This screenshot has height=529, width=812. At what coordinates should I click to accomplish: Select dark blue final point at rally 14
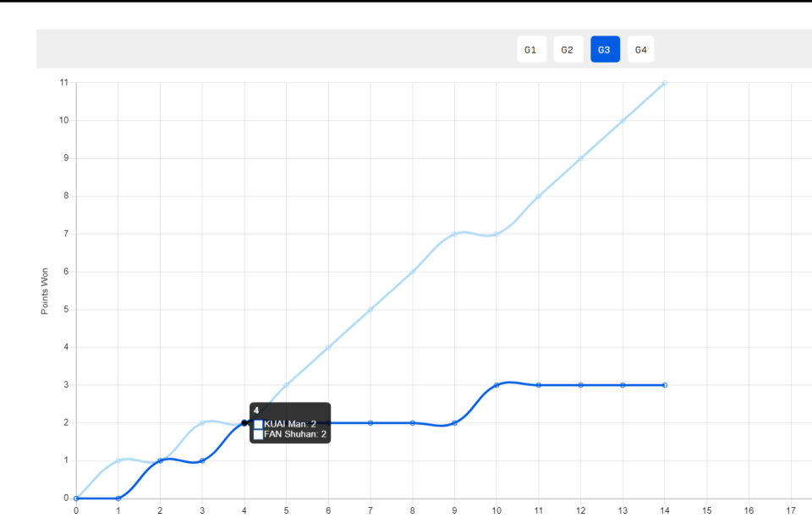point(665,385)
